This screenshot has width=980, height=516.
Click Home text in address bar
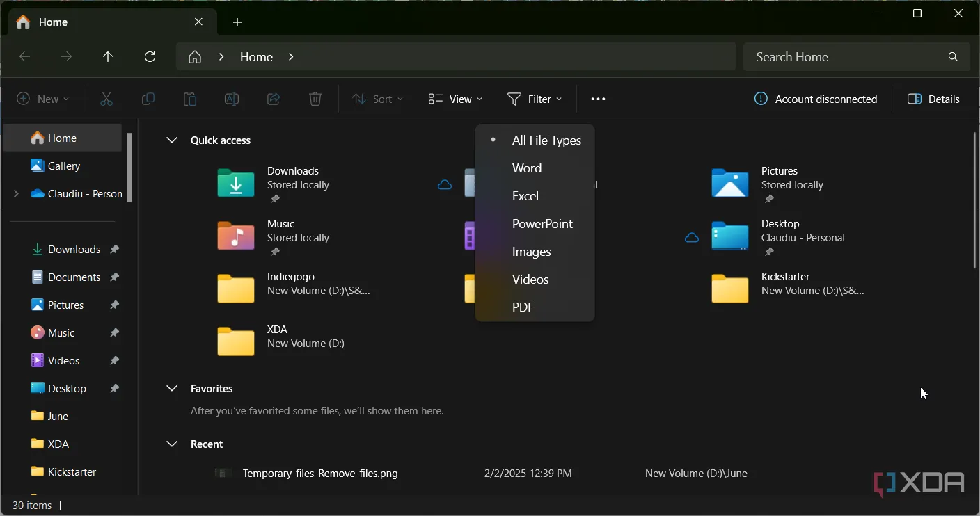[x=256, y=57]
